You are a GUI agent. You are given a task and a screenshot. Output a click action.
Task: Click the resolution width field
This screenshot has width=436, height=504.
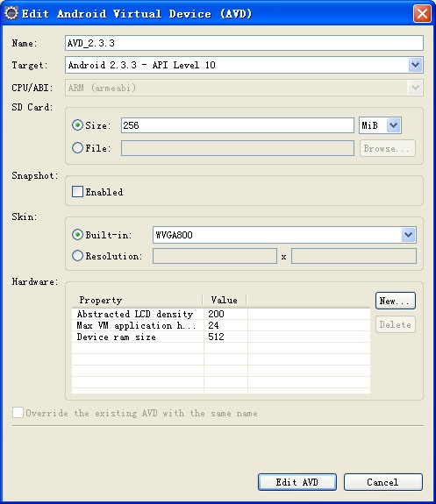[x=215, y=256]
